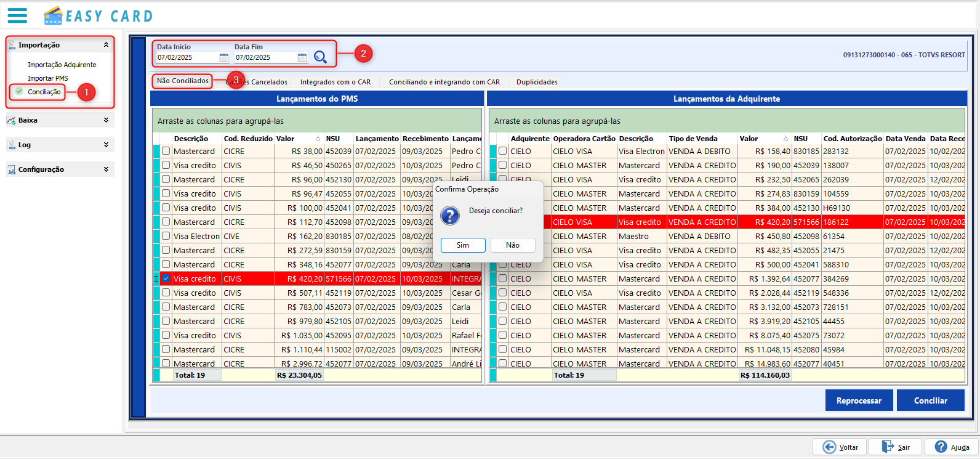Collapse the Importação section
Screen dimensions: 980x459
pyautogui.click(x=106, y=45)
